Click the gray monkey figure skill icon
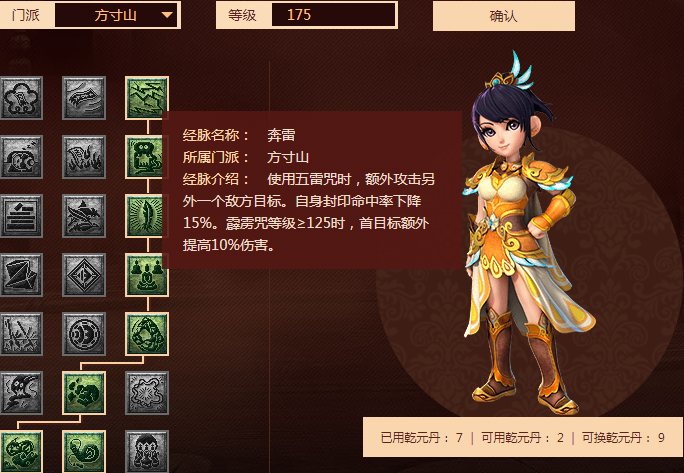Viewport: 684px width, 473px height. click(147, 452)
